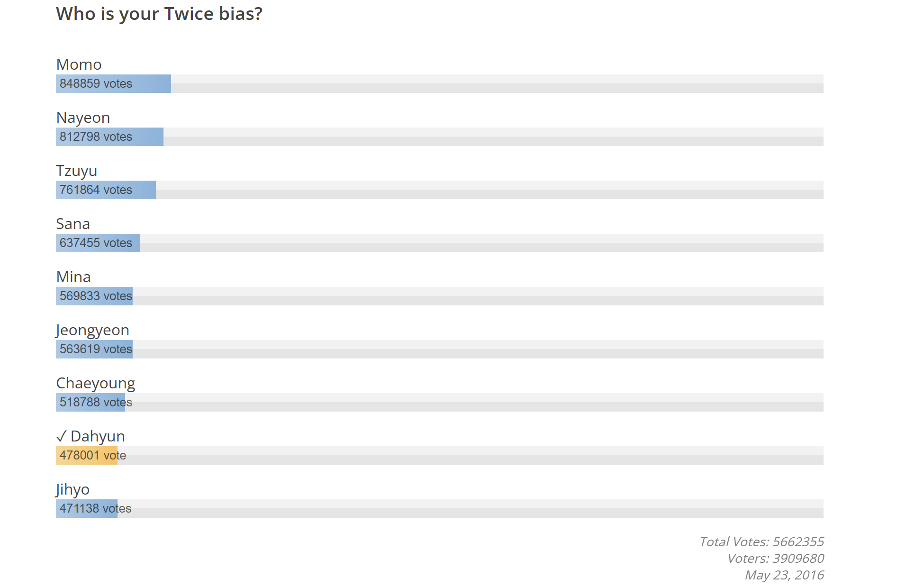Click the May 23, 2016 date
The width and height of the screenshot is (924, 588).
point(784,575)
